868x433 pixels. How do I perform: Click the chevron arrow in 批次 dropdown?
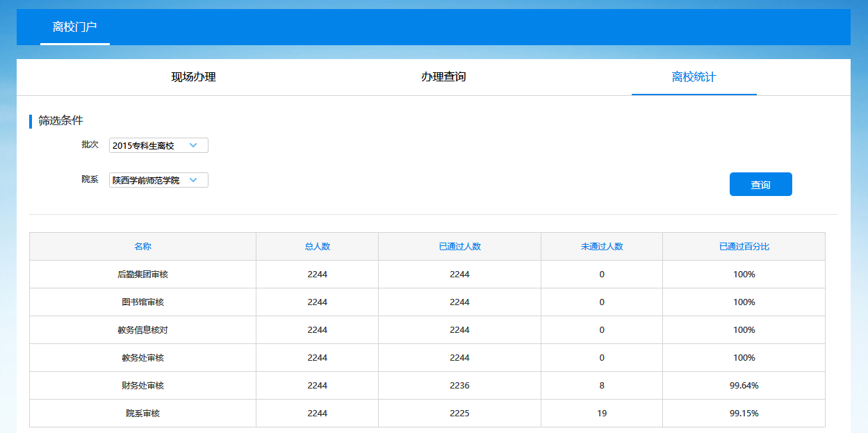[x=194, y=145]
